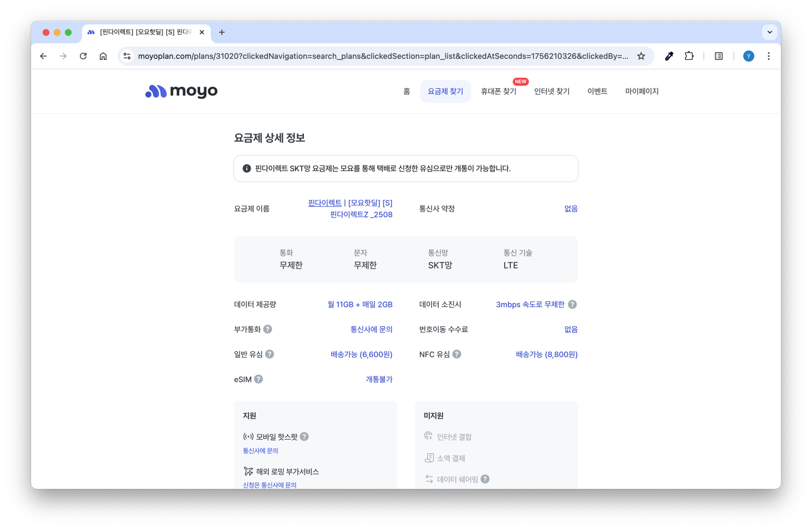Show help for 부가통화
Image resolution: width=812 pixels, height=530 pixels.
pyautogui.click(x=268, y=329)
